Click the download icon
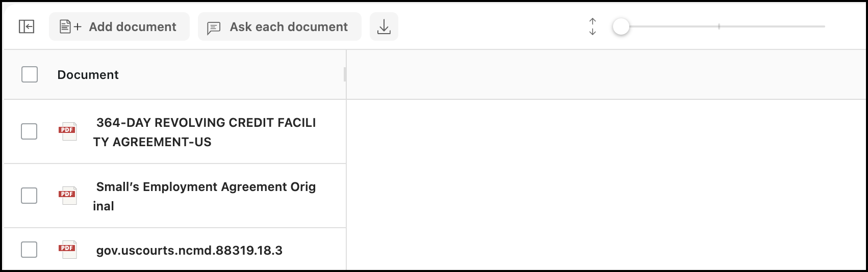The image size is (868, 272). click(x=384, y=26)
